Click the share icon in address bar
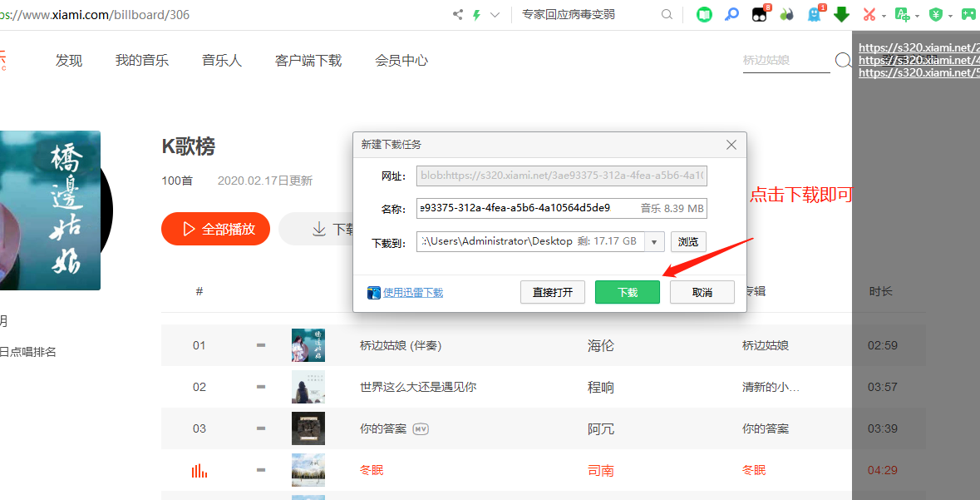Screen dimensions: 980x500 pos(458,14)
